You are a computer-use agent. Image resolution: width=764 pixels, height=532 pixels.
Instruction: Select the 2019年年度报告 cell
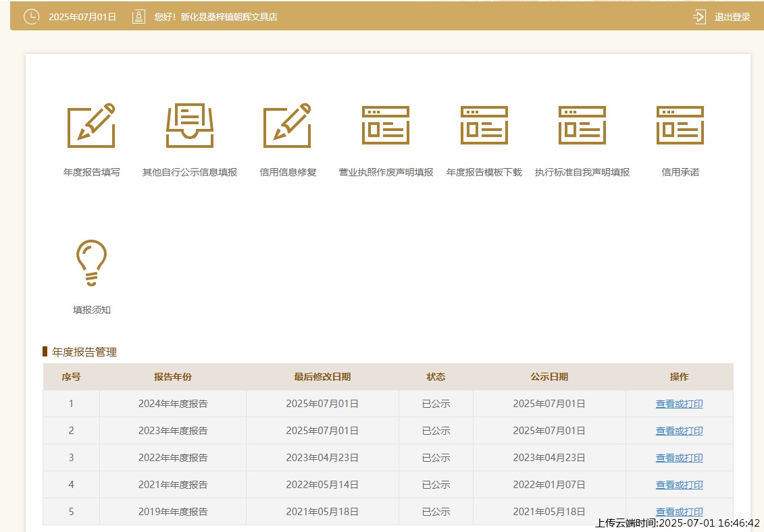point(173,512)
